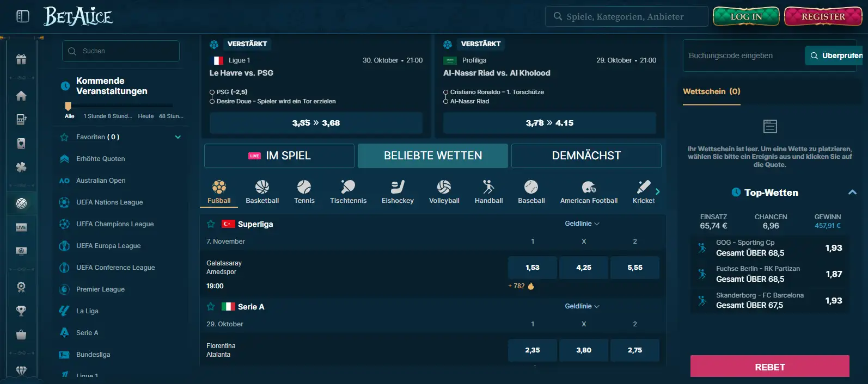Screen dimensions: 868x384
Task: Set time filter to Heute
Action: click(x=146, y=116)
